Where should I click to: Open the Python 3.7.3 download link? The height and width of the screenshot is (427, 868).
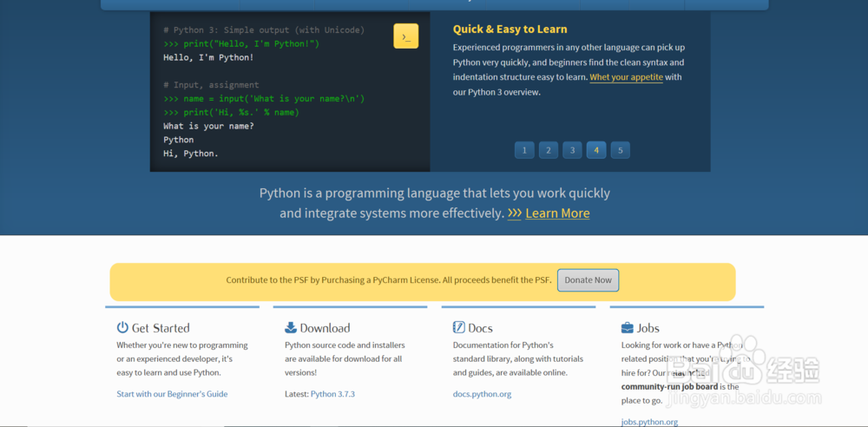click(x=332, y=394)
